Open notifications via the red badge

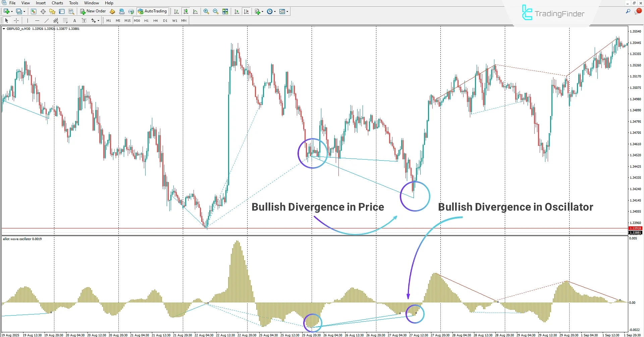click(x=638, y=11)
